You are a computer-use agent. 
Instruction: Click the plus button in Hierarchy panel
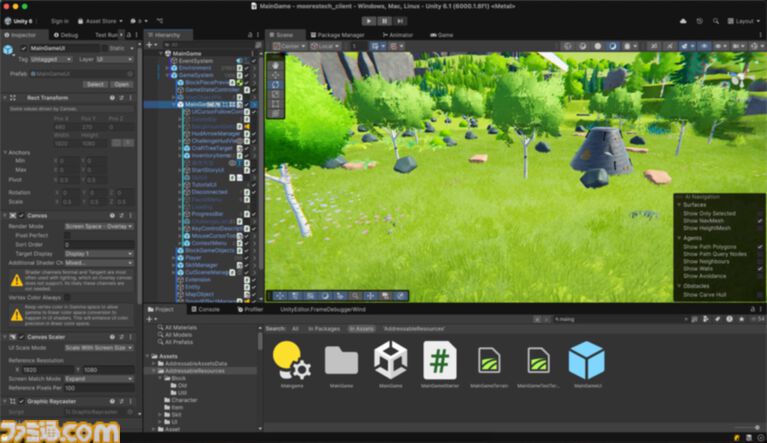tap(149, 45)
